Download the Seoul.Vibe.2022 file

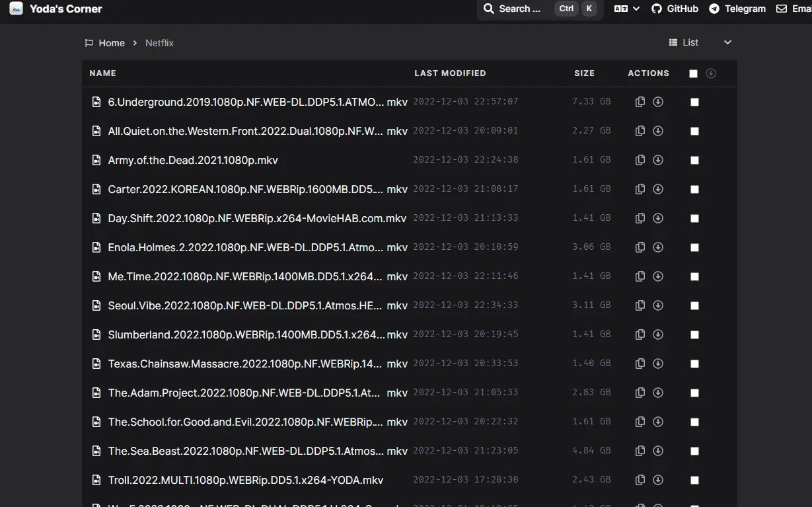[658, 305]
